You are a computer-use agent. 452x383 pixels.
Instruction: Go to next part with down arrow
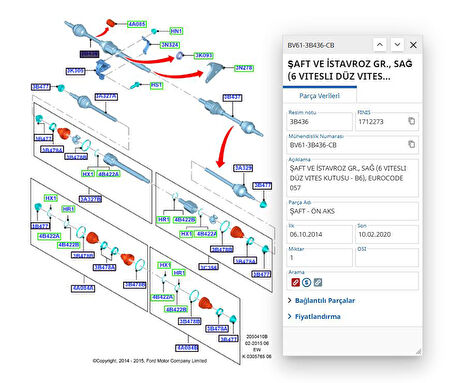[x=397, y=45]
